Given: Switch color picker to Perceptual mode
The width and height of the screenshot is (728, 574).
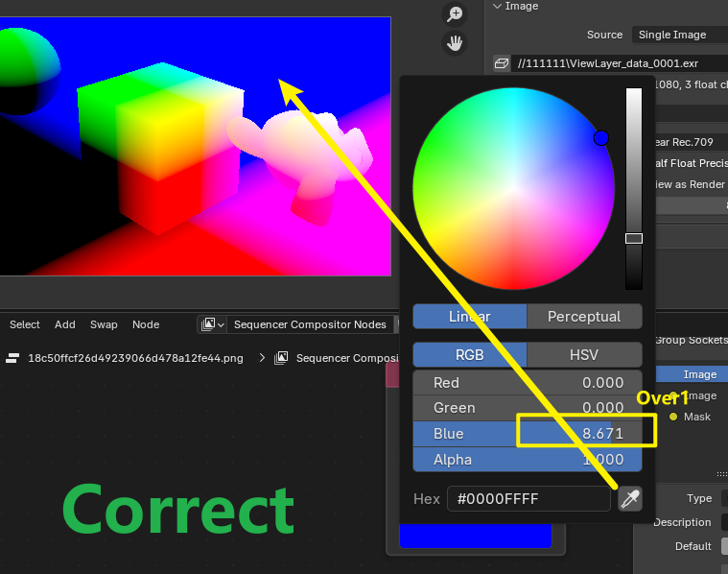Looking at the screenshot, I should point(584,317).
